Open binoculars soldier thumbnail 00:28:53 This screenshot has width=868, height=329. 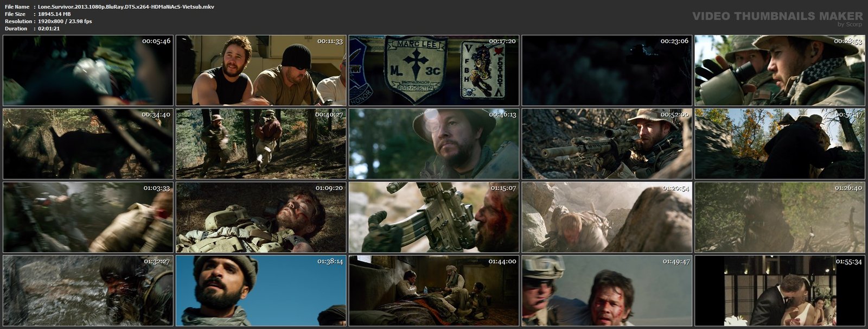click(780, 71)
